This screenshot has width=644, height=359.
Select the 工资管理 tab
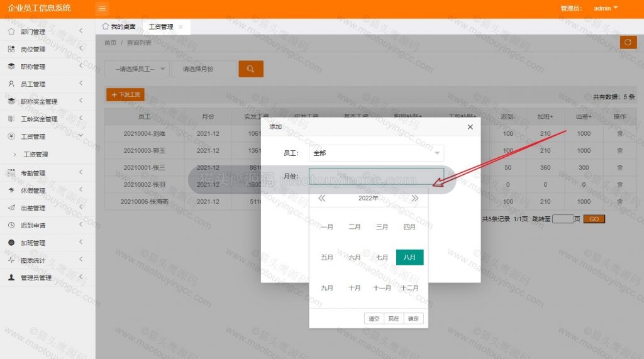pyautogui.click(x=160, y=26)
